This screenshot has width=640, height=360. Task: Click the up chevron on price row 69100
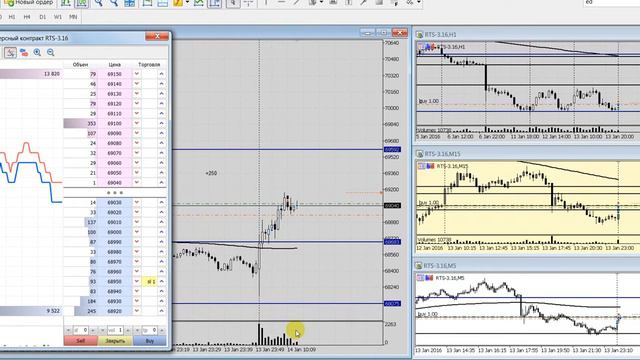[162, 123]
